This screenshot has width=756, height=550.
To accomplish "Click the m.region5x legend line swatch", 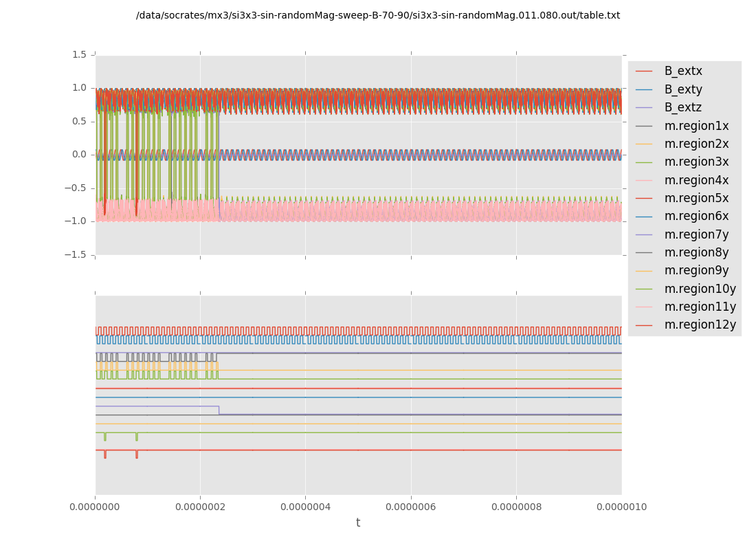I will [x=644, y=198].
